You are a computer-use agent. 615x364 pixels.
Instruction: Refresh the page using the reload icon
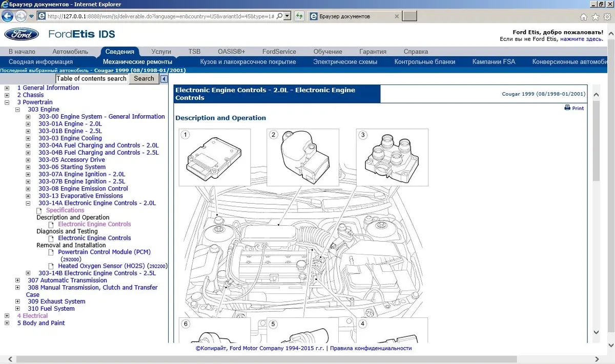point(298,16)
